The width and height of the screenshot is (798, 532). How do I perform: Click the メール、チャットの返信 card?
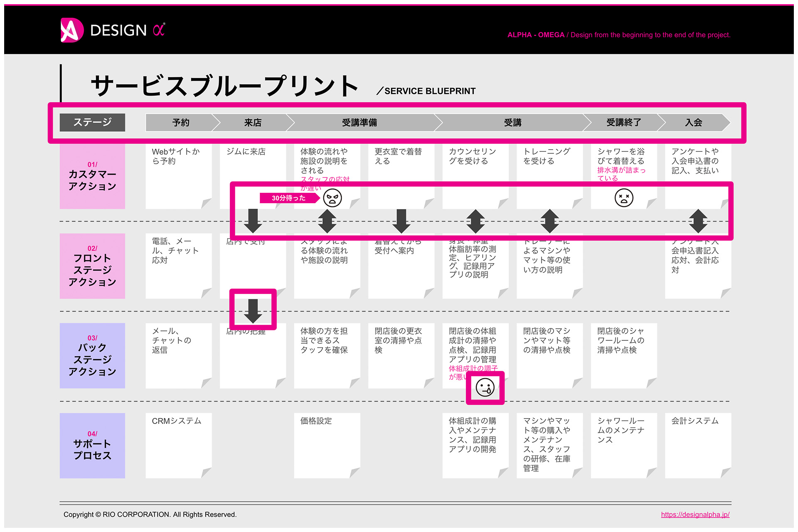(179, 356)
